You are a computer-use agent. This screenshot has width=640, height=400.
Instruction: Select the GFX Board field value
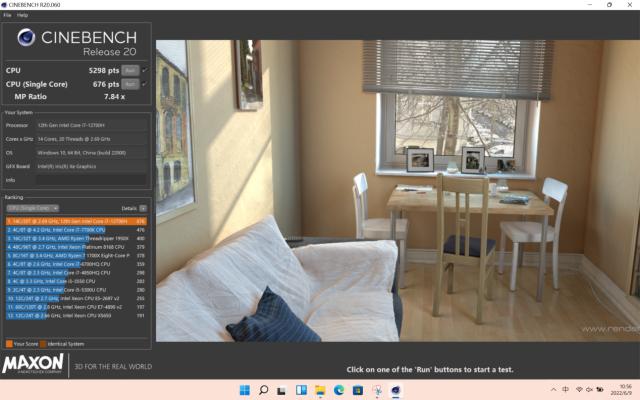click(x=91, y=167)
